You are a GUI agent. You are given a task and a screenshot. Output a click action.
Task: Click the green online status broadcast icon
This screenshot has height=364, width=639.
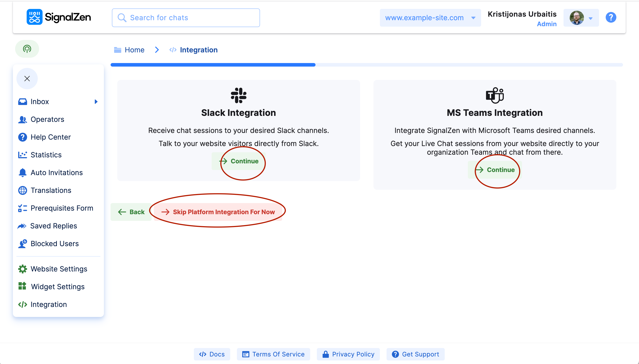[x=27, y=49]
